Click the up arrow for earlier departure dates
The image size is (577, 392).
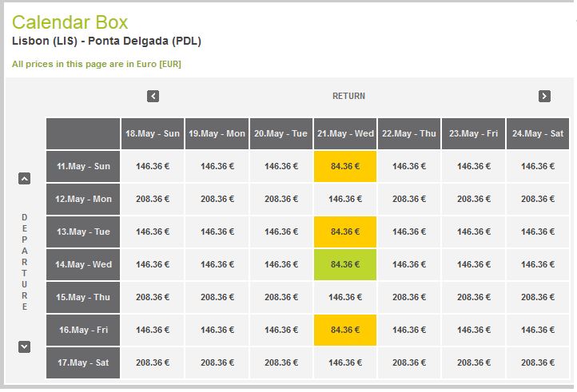[x=24, y=179]
